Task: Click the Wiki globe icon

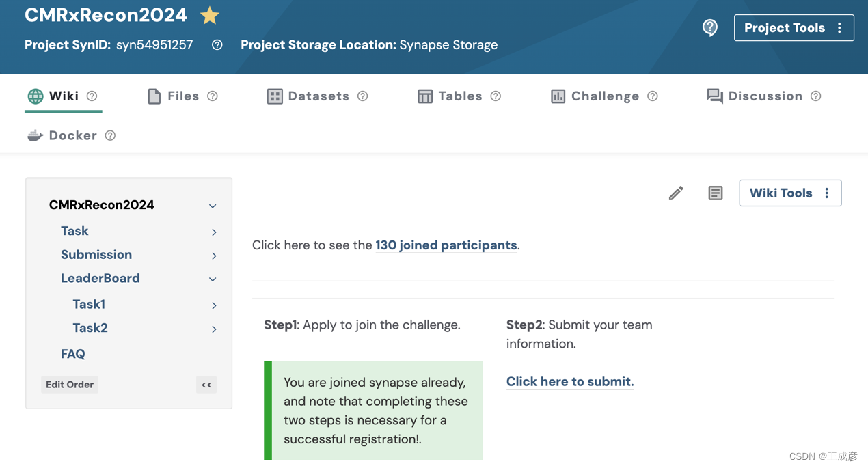Action: 36,96
